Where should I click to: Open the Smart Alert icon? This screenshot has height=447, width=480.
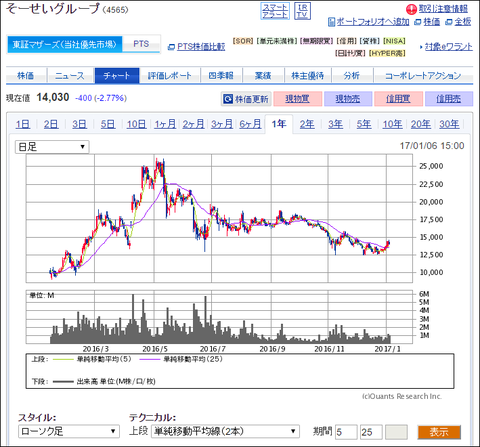275,11
